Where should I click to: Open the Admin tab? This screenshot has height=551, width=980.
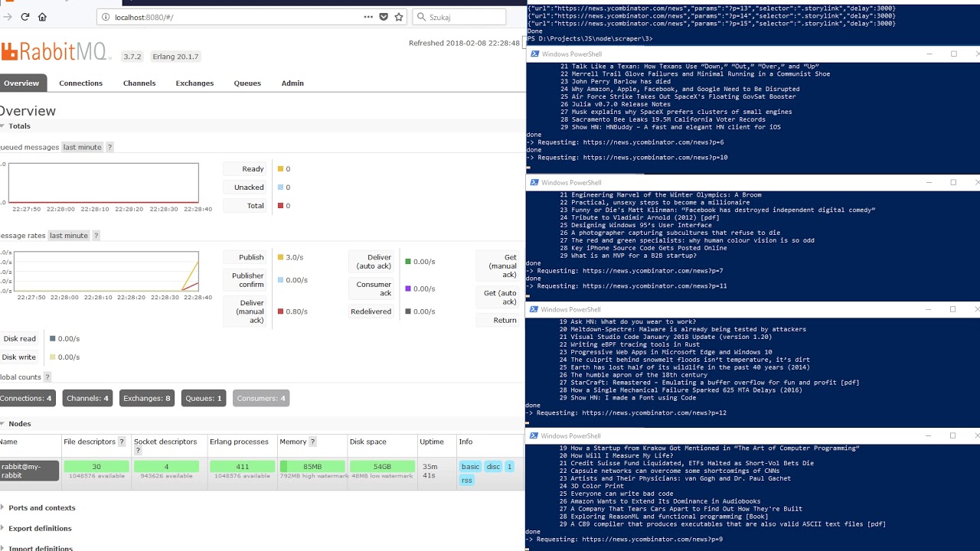click(292, 83)
